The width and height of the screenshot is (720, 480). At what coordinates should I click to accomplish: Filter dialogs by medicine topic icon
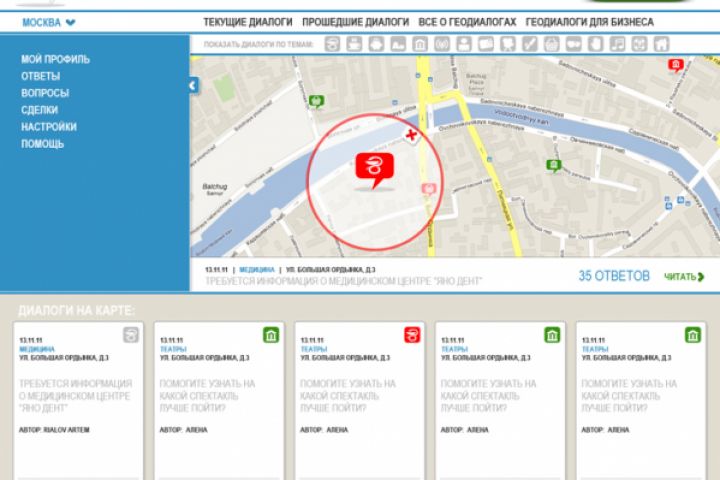pyautogui.click(x=332, y=44)
